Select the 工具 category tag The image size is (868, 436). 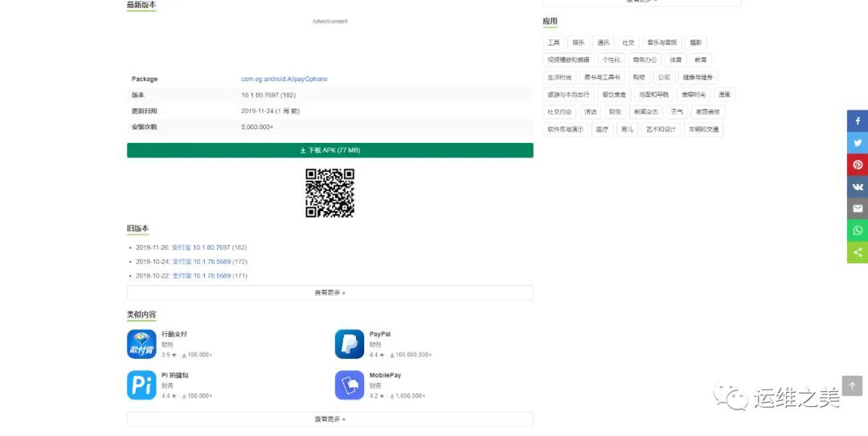pyautogui.click(x=554, y=43)
